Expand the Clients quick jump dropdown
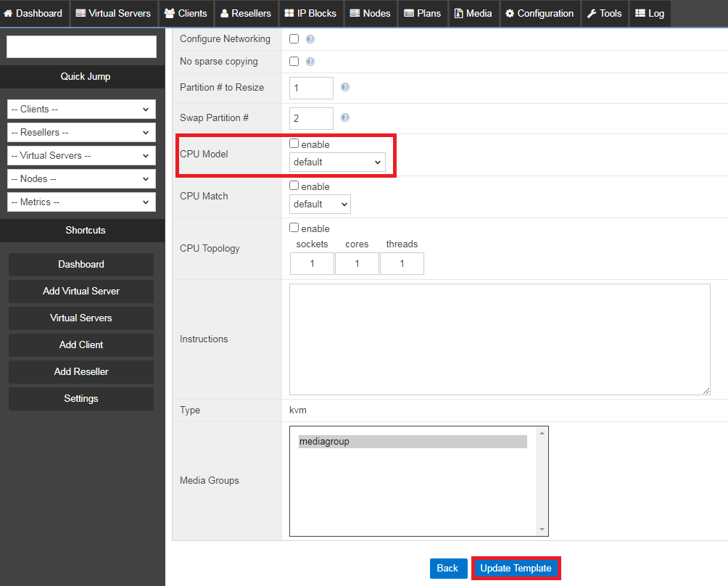728x586 pixels. click(80, 109)
